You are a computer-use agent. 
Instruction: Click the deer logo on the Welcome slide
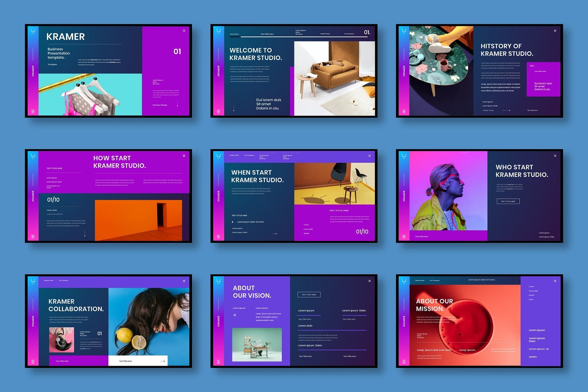point(219,31)
